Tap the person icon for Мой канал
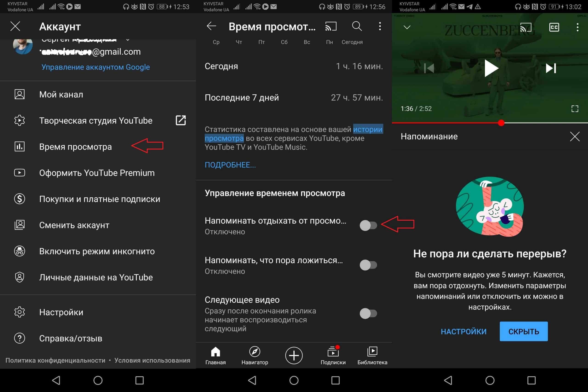The image size is (588, 392). [20, 94]
